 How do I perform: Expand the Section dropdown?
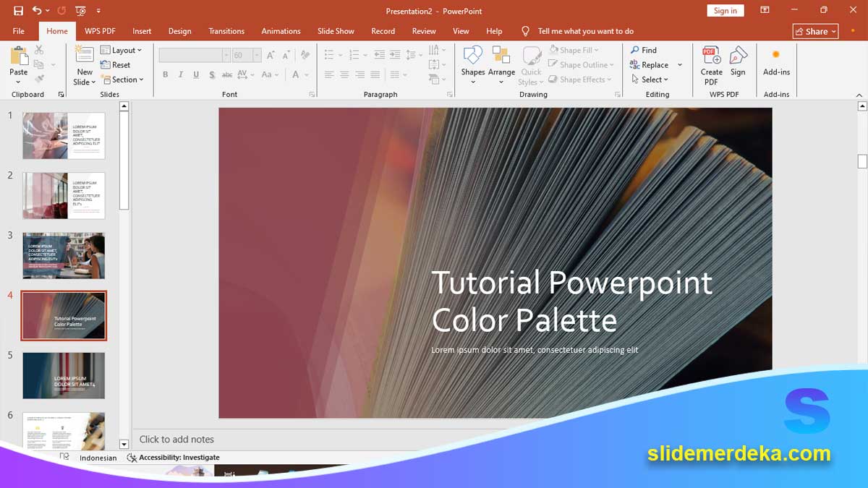tap(122, 80)
